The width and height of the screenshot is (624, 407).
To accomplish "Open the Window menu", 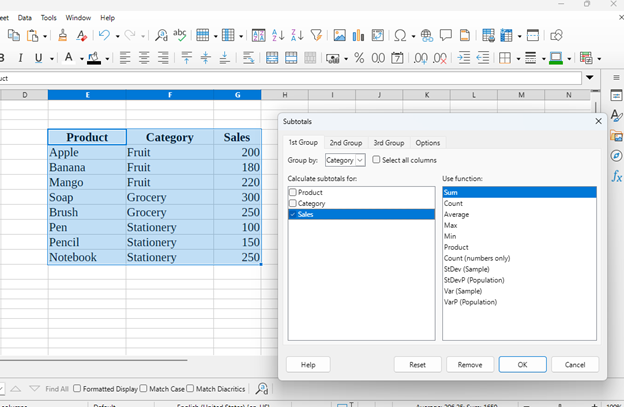I will 78,18.
